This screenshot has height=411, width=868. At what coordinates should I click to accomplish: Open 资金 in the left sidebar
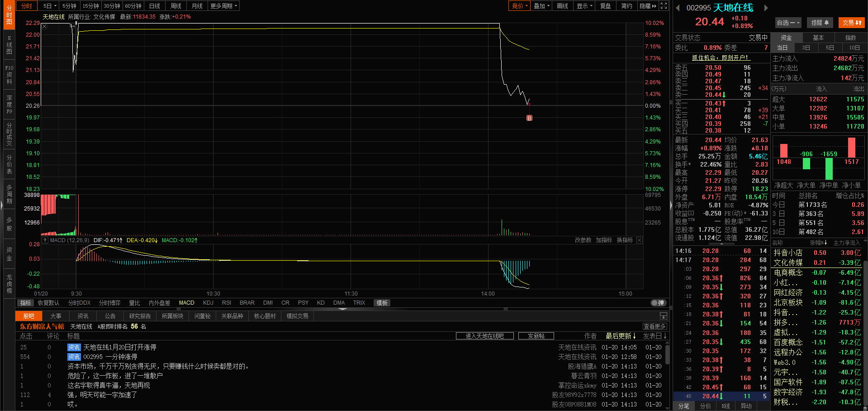pos(9,254)
